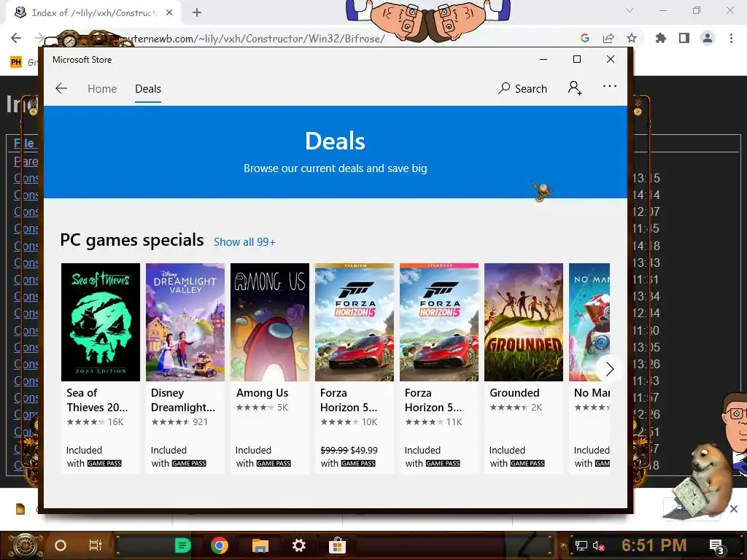Unmute the speaker tray icon
This screenshot has height=560, width=747.
click(x=598, y=545)
